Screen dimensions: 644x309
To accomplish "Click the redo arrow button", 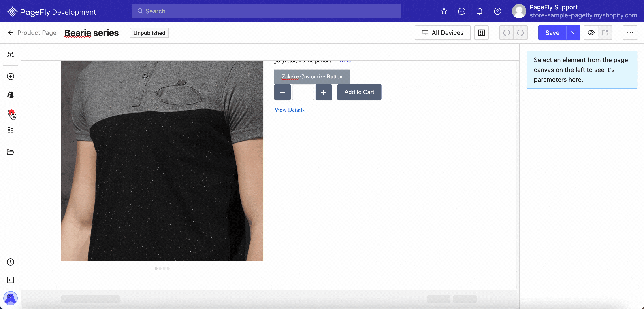I will (520, 33).
